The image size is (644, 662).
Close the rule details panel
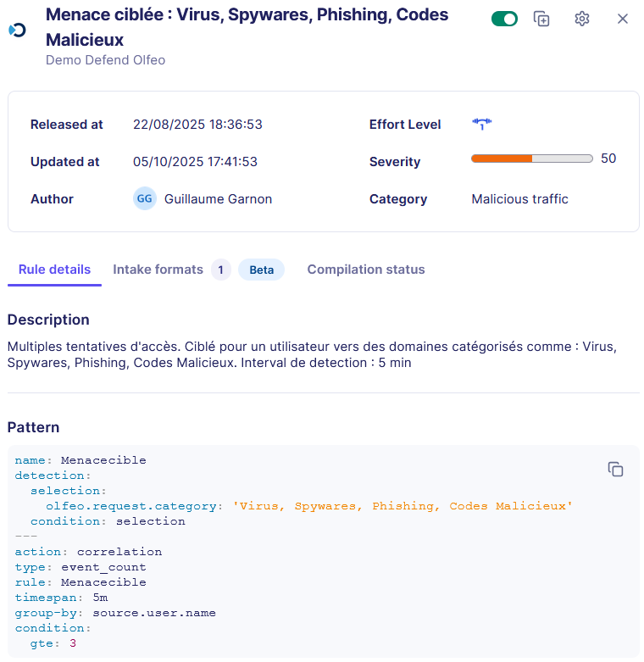tap(623, 19)
